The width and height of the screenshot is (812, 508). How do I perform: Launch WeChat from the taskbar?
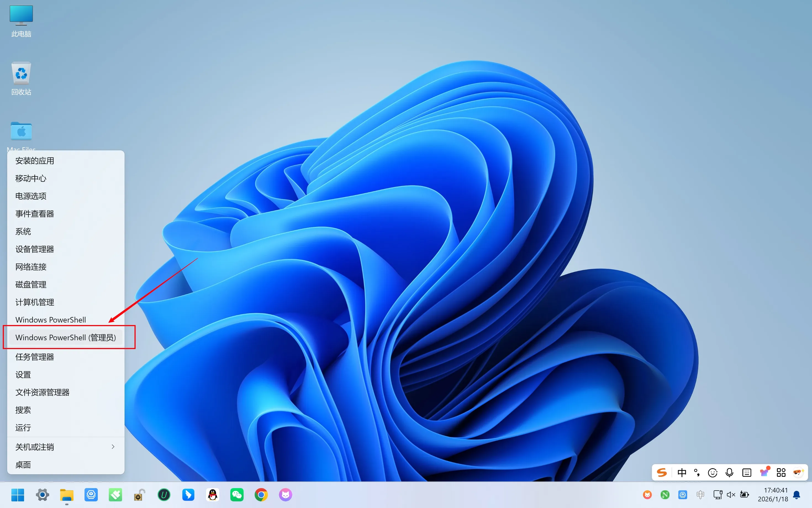237,494
